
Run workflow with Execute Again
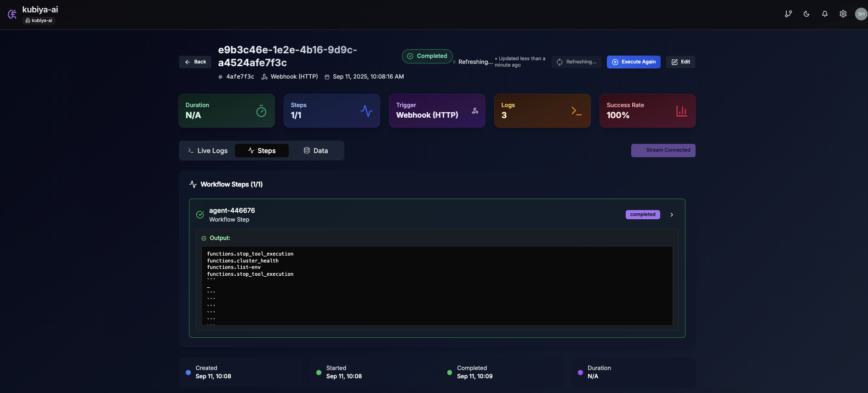[x=634, y=62]
